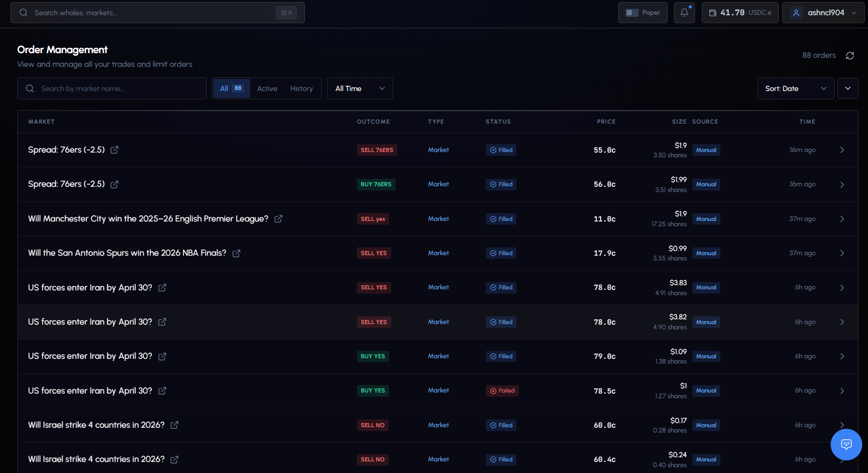868x473 pixels.
Task: Open external link for BUY 76ERS spread row
Action: click(x=115, y=184)
